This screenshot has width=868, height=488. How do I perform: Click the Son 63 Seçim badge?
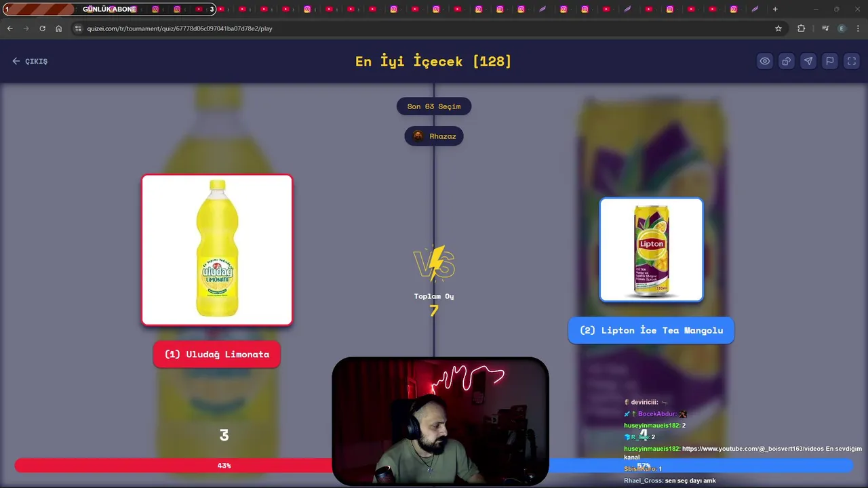pyautogui.click(x=434, y=106)
